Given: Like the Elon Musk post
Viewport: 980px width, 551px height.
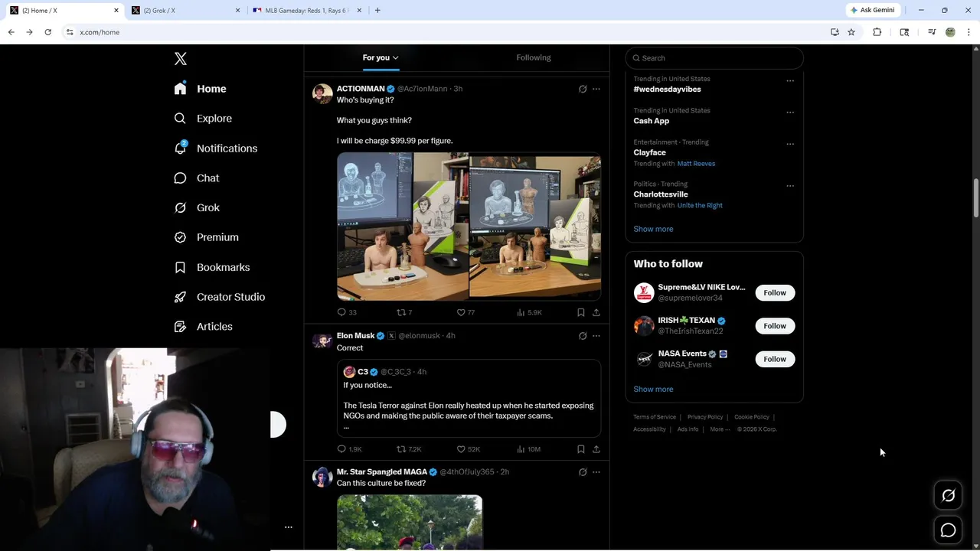Looking at the screenshot, I should tap(469, 449).
